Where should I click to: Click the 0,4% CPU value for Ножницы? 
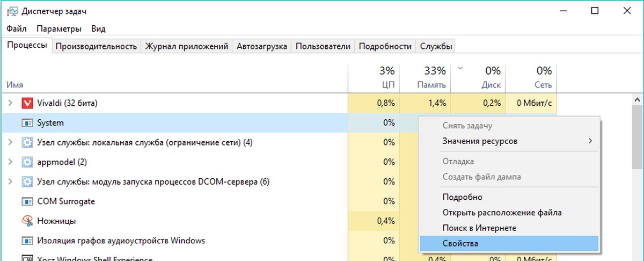[385, 221]
